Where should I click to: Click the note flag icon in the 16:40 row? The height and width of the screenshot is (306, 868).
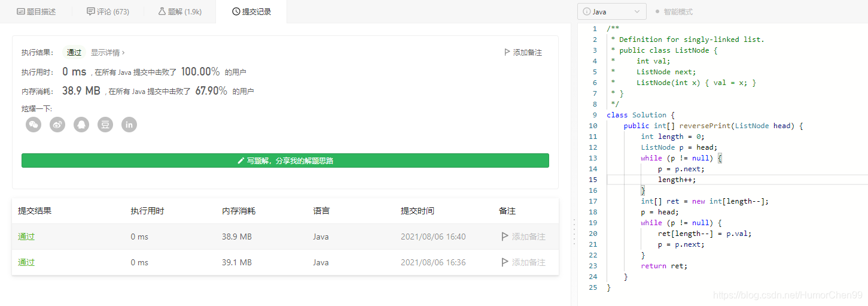click(x=505, y=237)
